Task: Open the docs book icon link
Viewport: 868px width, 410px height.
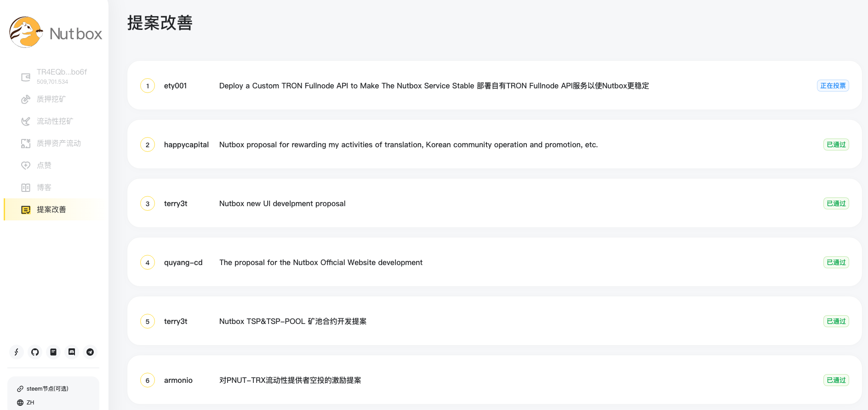Action: point(53,352)
